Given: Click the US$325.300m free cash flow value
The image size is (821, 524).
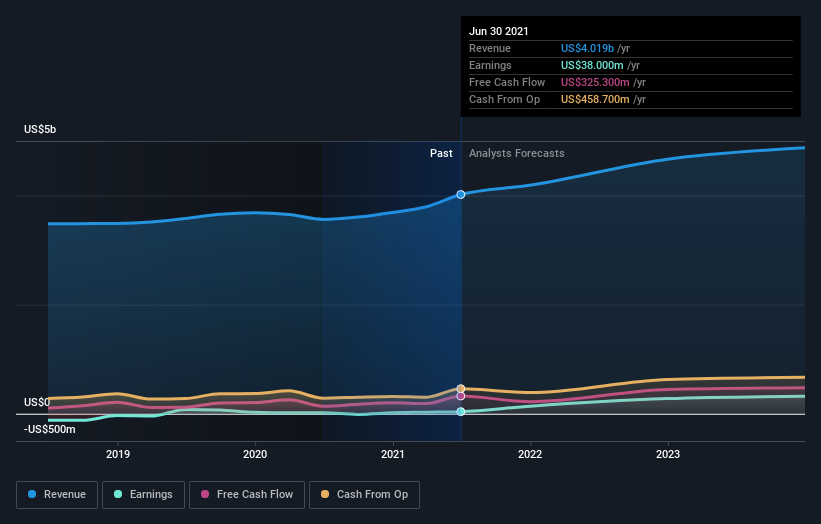Looking at the screenshot, I should tap(595, 82).
